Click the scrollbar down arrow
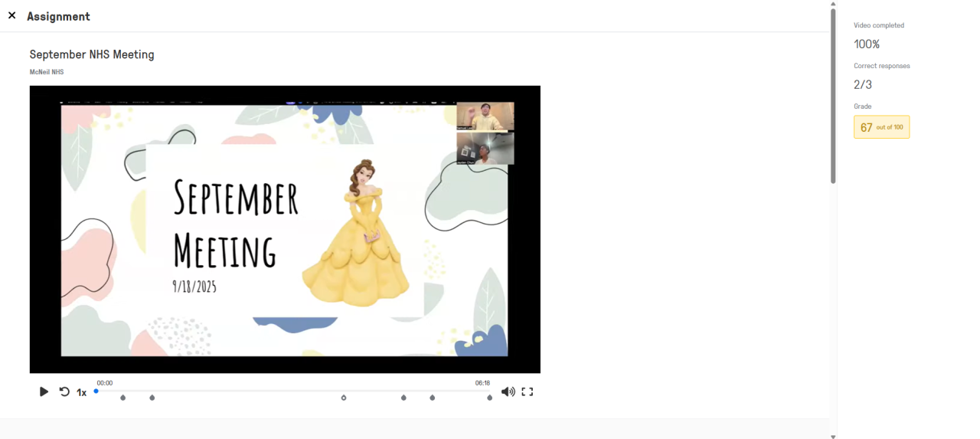 tap(833, 436)
